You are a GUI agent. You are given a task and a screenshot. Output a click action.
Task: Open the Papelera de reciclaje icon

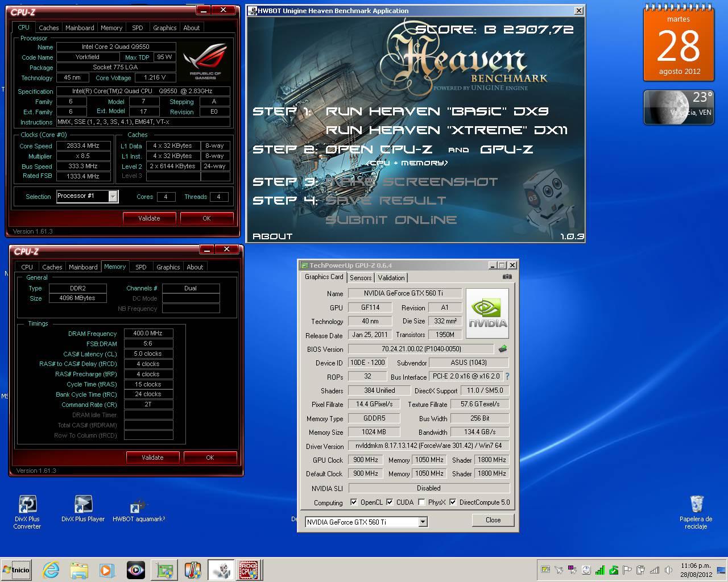point(696,512)
